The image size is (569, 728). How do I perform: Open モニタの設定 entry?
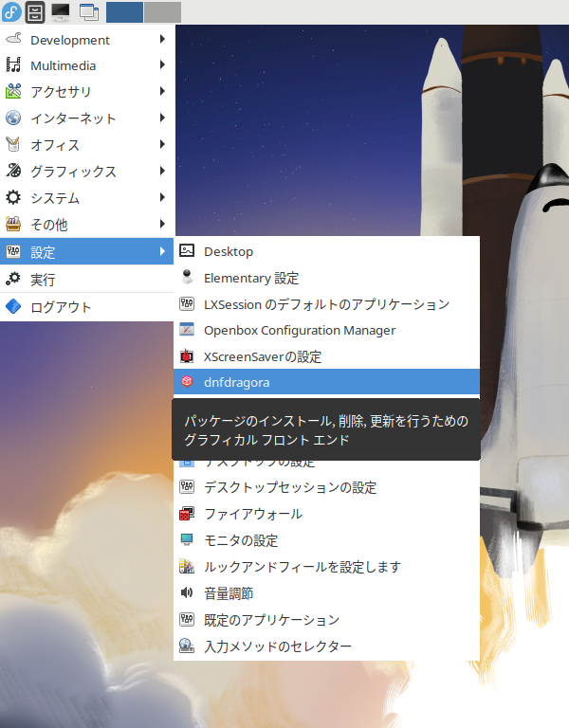point(326,540)
